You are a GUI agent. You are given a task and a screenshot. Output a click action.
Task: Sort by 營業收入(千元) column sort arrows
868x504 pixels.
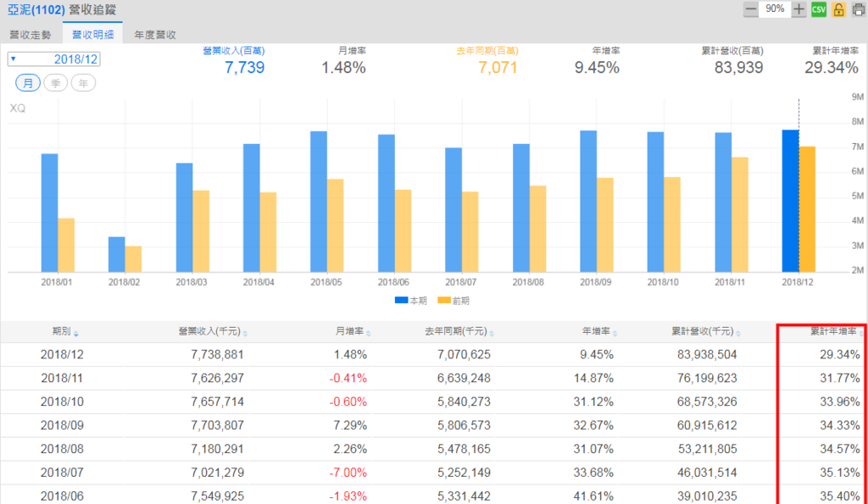[x=245, y=334]
